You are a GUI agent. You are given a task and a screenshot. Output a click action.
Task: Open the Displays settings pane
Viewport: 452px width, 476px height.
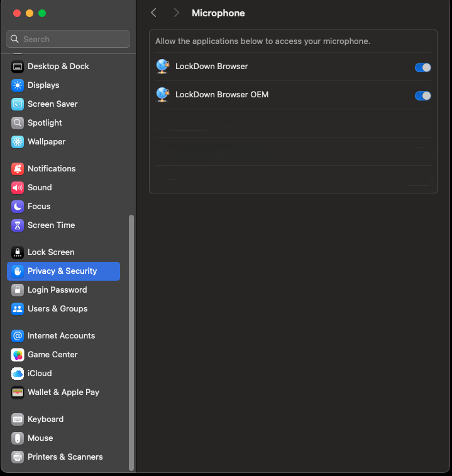(x=63, y=85)
